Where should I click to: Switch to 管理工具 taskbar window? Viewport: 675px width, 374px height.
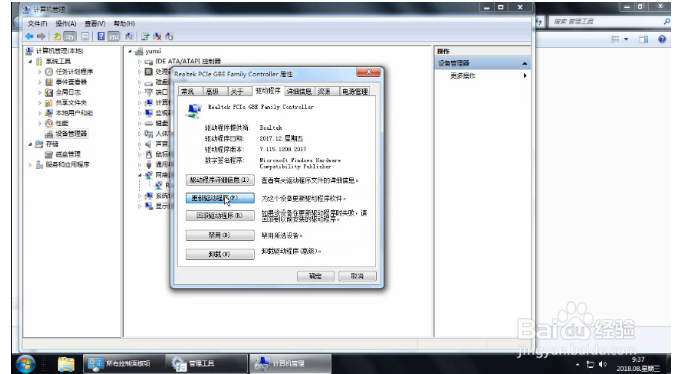[x=206, y=364]
